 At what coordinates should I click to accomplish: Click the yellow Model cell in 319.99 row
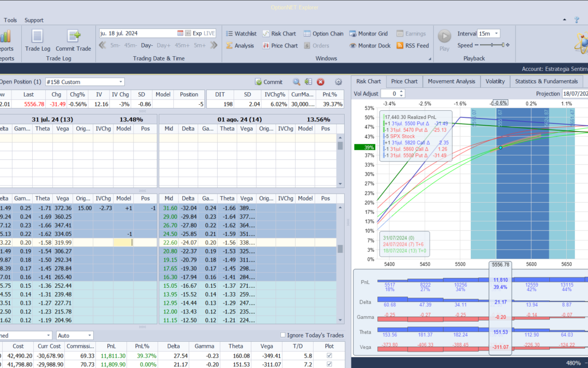124,243
